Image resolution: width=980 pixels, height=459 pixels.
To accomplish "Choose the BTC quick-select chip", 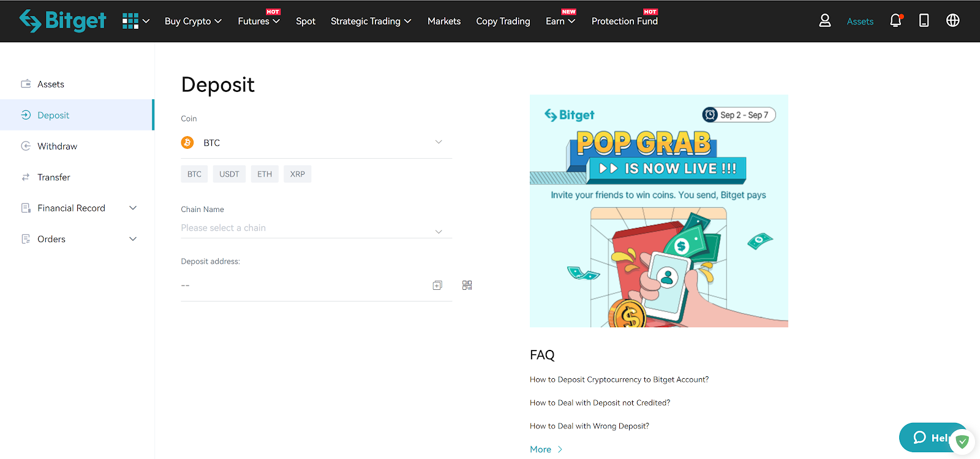I will 194,174.
